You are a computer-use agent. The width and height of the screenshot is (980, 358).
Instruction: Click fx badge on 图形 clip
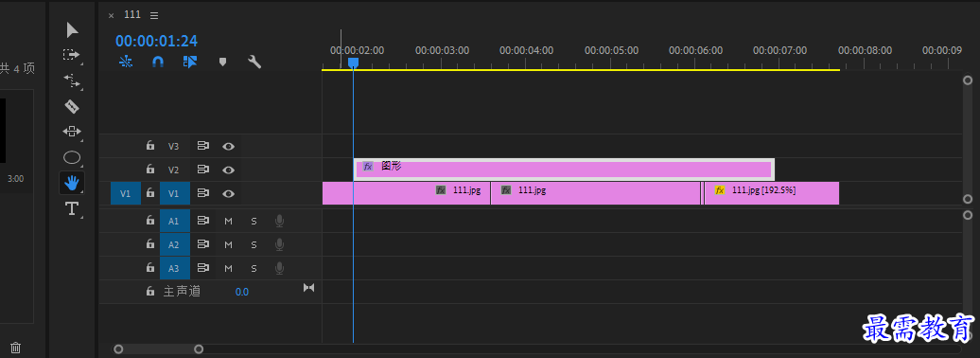pyautogui.click(x=368, y=167)
